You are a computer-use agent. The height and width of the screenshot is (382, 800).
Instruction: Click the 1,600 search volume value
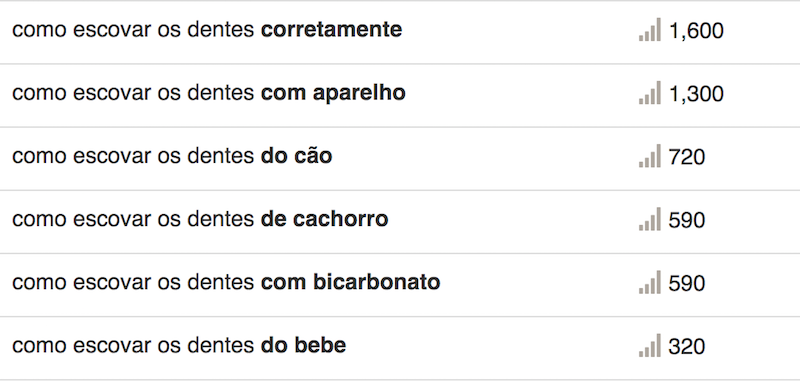click(696, 31)
